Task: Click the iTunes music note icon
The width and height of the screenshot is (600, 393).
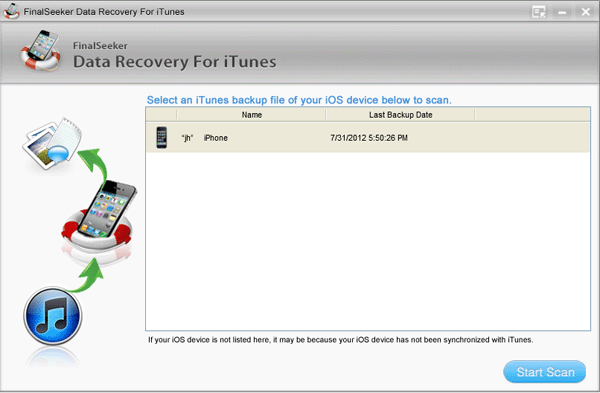Action: (x=52, y=316)
